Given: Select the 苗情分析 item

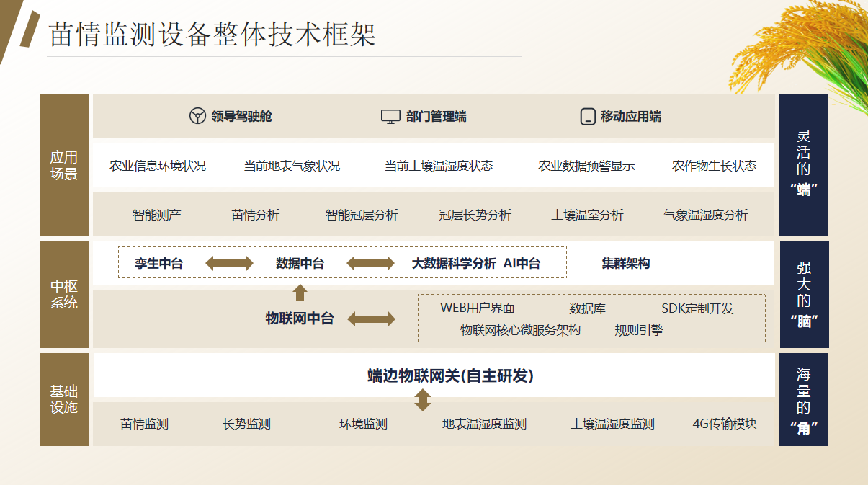Looking at the screenshot, I should (256, 215).
